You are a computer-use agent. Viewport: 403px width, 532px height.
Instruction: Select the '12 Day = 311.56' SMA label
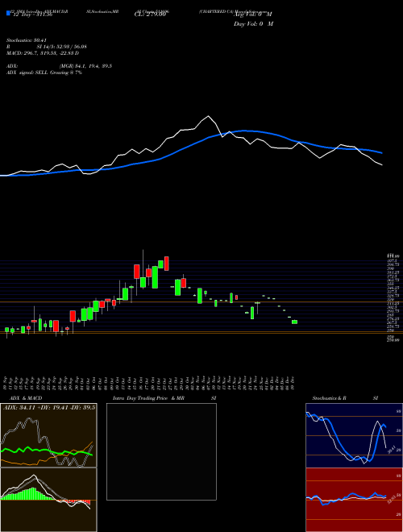[31, 15]
